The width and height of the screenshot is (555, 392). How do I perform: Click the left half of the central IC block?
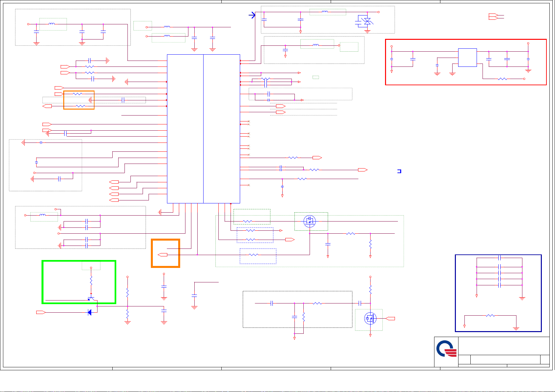click(x=185, y=129)
